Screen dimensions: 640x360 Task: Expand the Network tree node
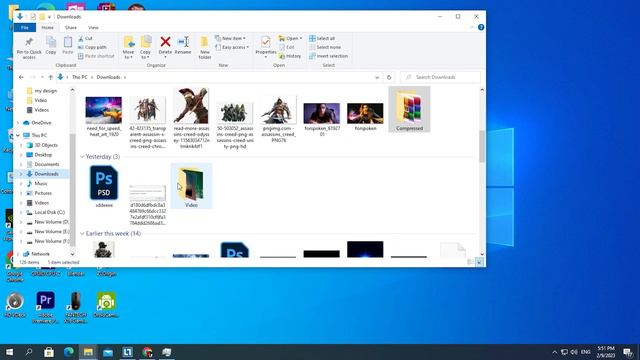tap(18, 254)
